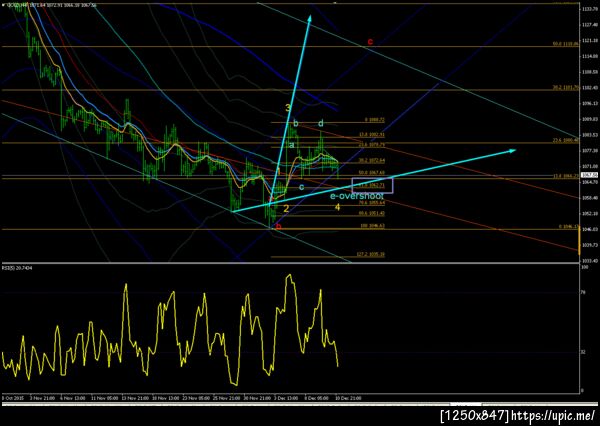Click the Fibonacci "88.6 1051.42" level label
The height and width of the screenshot is (426, 600).
pos(372,213)
